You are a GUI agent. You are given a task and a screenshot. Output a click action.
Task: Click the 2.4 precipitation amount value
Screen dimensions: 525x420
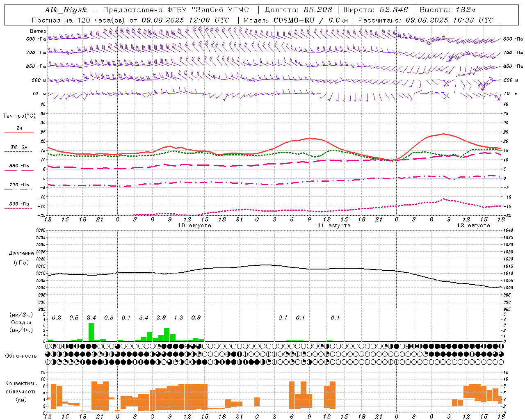point(144,318)
